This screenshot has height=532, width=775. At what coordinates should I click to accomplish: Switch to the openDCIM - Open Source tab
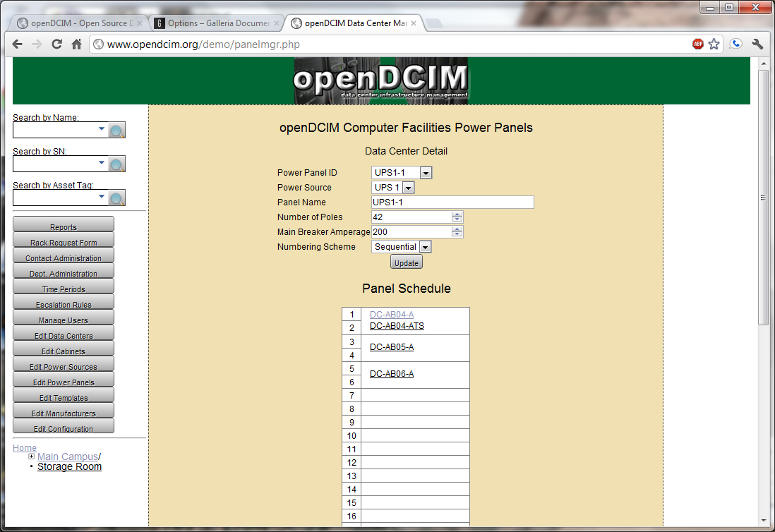pyautogui.click(x=80, y=23)
